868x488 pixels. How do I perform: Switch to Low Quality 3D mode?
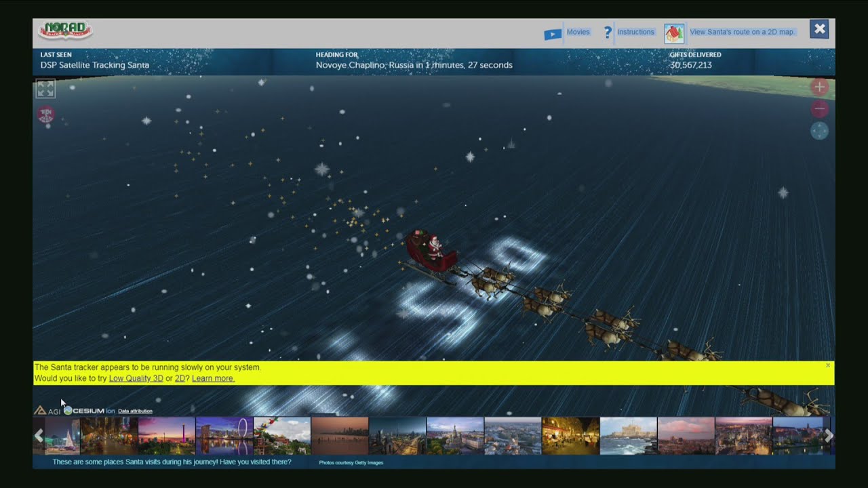136,378
